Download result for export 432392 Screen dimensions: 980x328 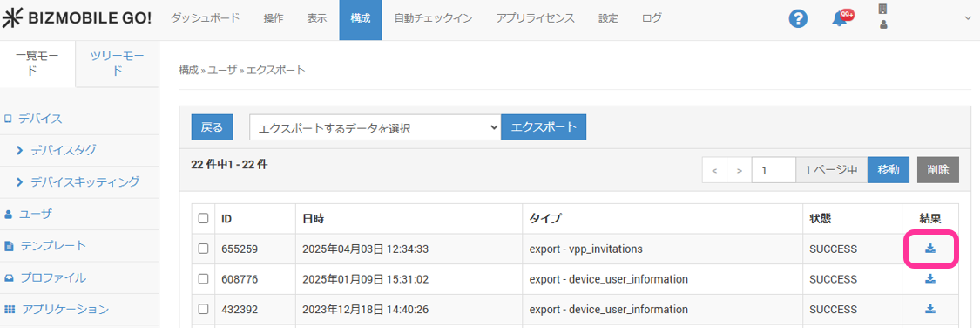coord(930,309)
